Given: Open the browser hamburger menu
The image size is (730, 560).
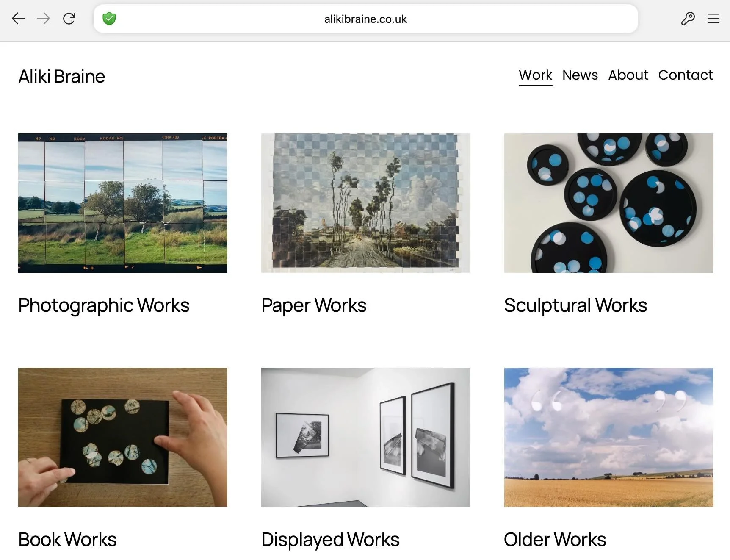Looking at the screenshot, I should pyautogui.click(x=713, y=19).
